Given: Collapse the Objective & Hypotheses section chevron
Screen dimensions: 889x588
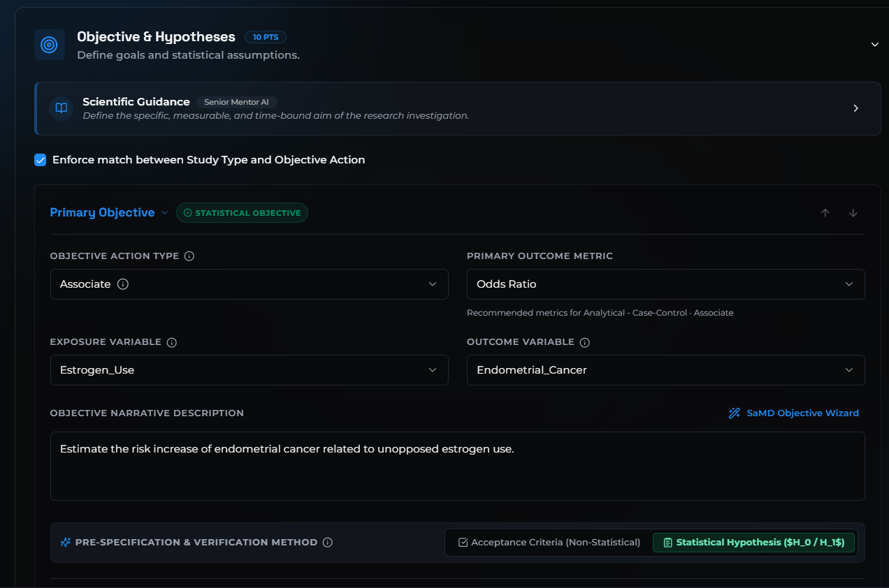Looking at the screenshot, I should [874, 45].
